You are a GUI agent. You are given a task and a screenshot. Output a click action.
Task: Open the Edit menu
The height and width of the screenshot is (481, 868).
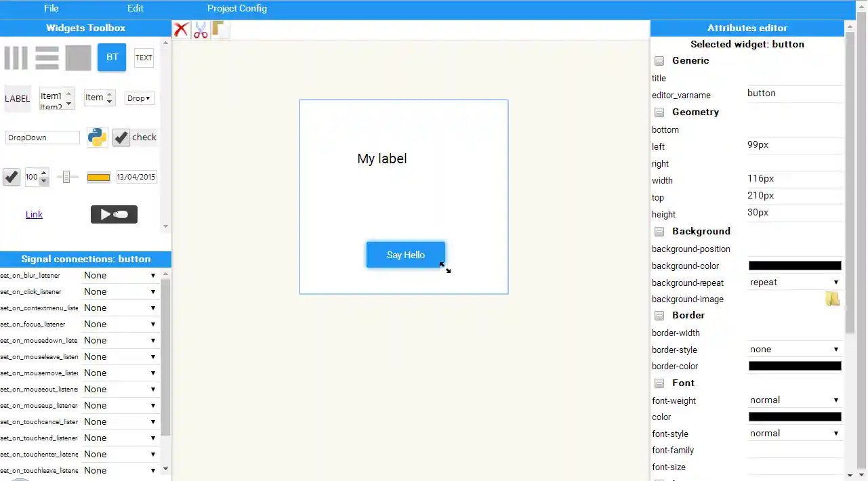[135, 8]
